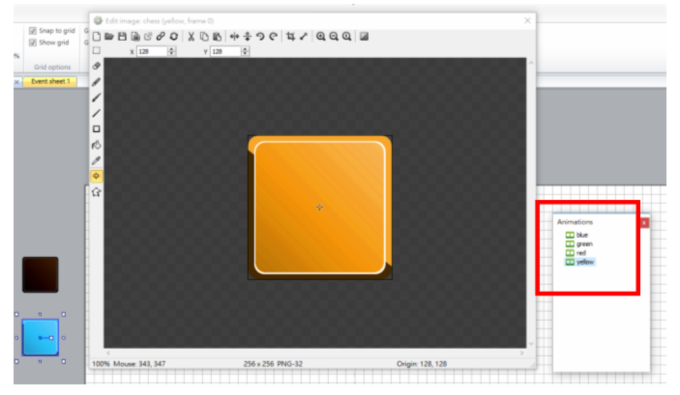This screenshot has height=395, width=680.
Task: Click the "Origin: 128, 128" status text
Action: pyautogui.click(x=422, y=364)
